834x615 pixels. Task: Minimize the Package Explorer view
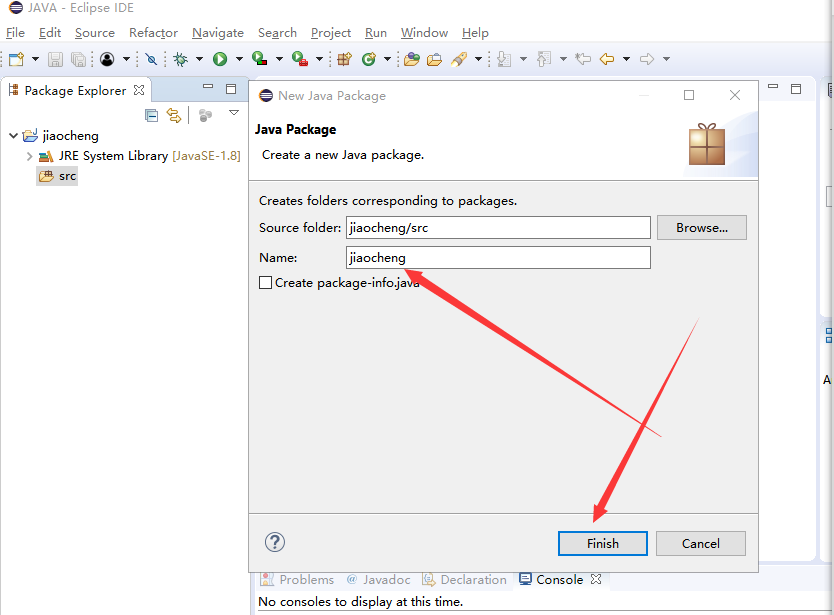point(208,86)
